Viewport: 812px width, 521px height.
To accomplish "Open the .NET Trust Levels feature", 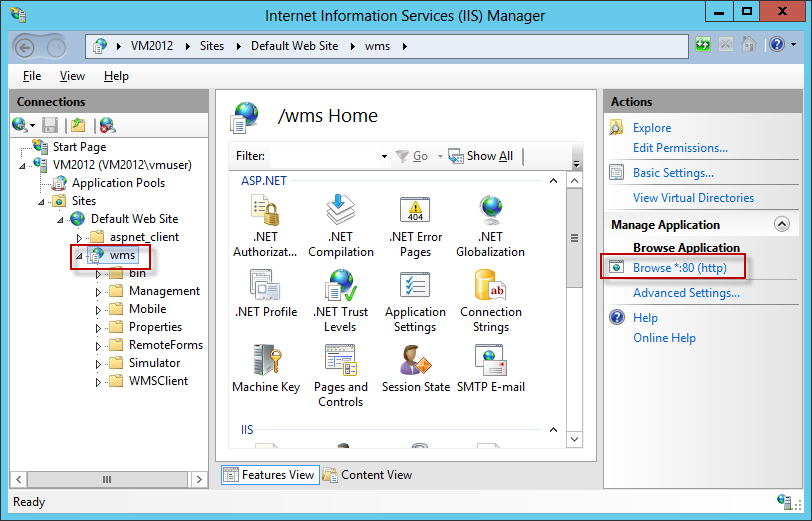I will tap(340, 285).
